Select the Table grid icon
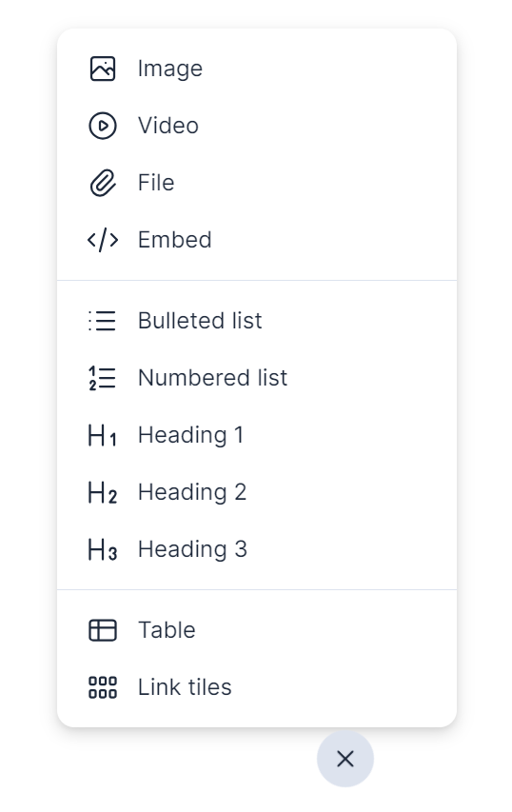The width and height of the screenshot is (512, 812). (x=103, y=630)
